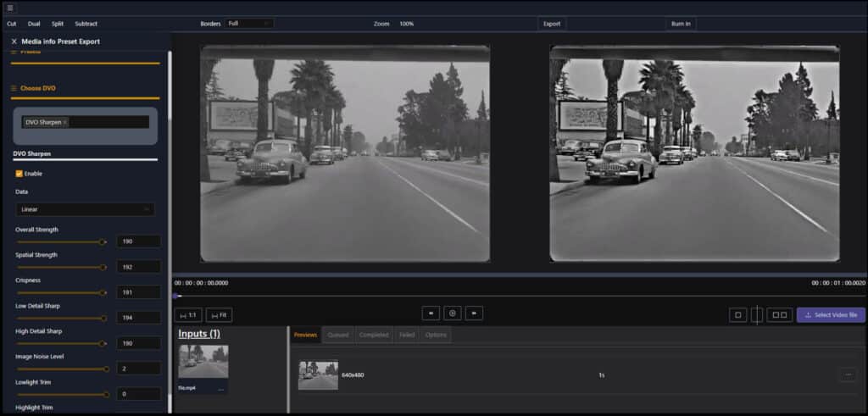
Task: Adjust the Low Detail Sharp slider
Action: [61, 318]
